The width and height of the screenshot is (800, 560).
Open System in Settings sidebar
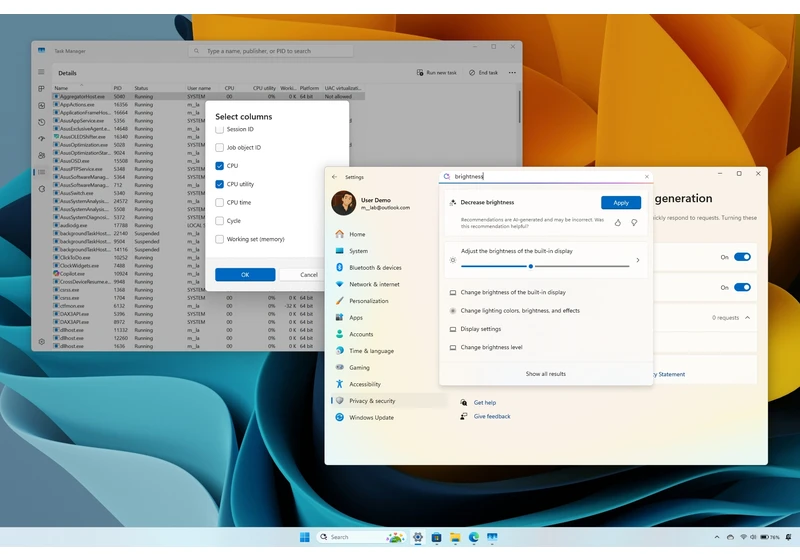tap(389, 251)
